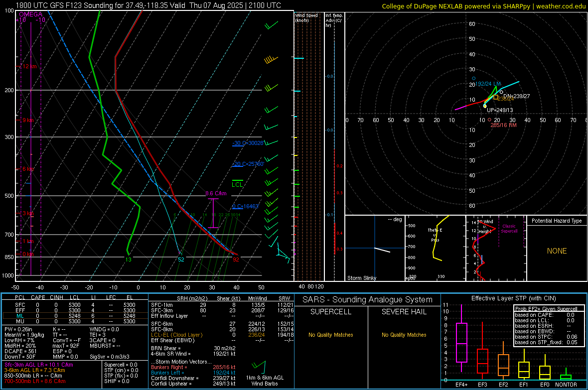Screen dimensions: 588x390
Task: Click the NONTOR axis label
Action: pyautogui.click(x=566, y=385)
